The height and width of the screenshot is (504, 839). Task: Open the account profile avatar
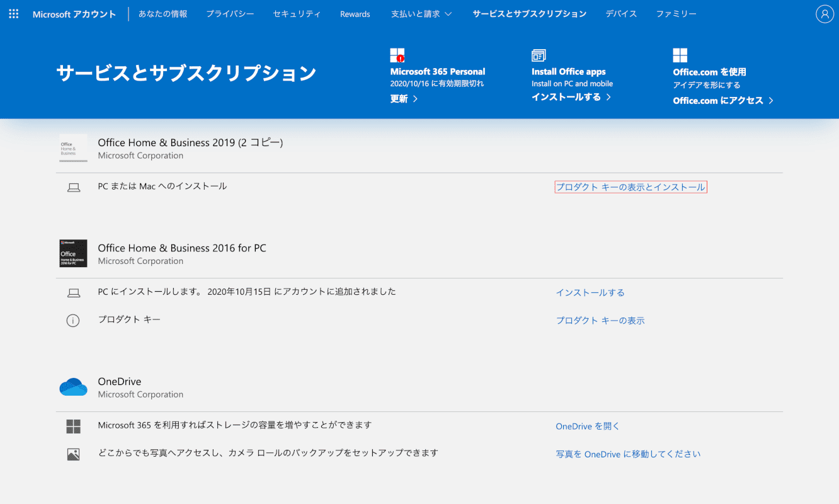click(x=825, y=14)
